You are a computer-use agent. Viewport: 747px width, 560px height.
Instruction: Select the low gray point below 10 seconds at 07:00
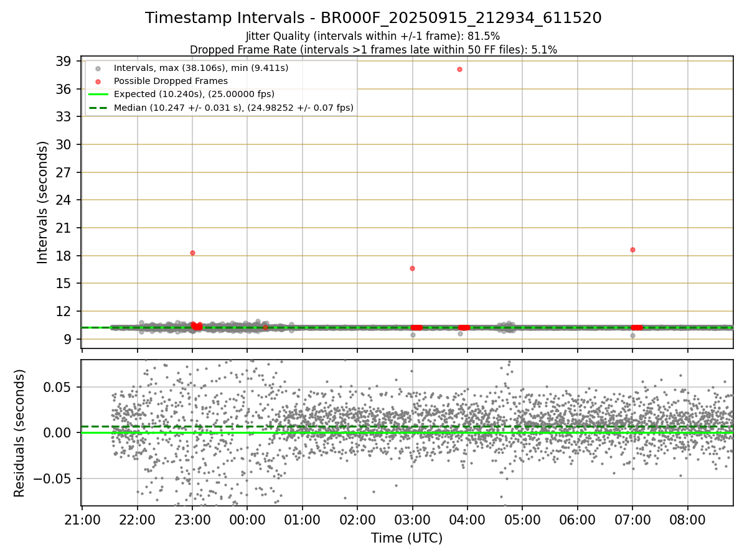point(632,335)
